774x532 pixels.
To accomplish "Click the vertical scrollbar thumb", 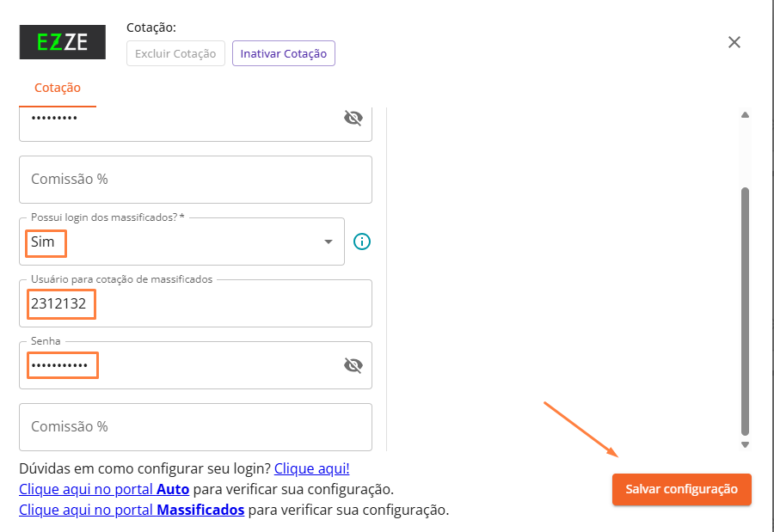I will 745,309.
